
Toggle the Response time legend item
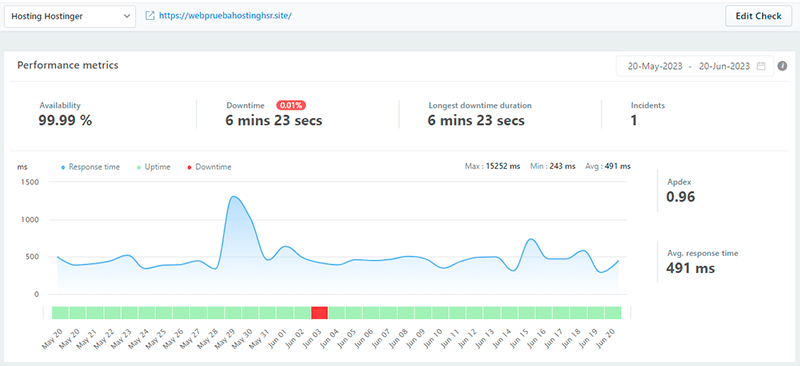(x=90, y=167)
